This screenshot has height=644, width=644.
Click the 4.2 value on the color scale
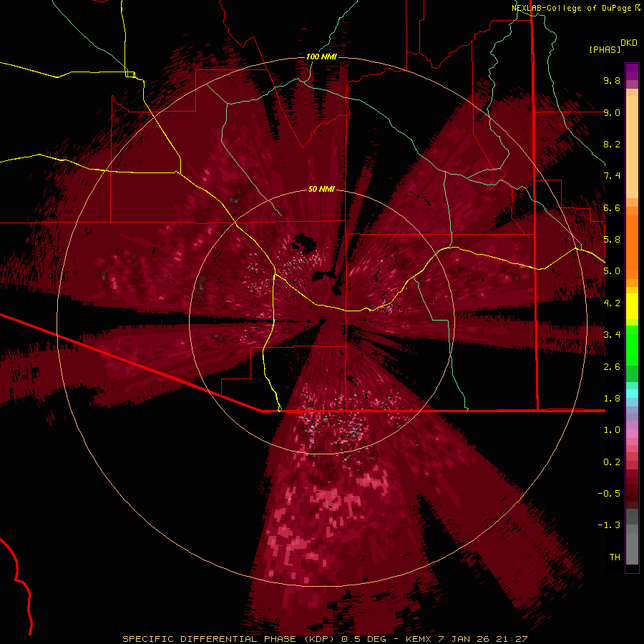click(612, 303)
